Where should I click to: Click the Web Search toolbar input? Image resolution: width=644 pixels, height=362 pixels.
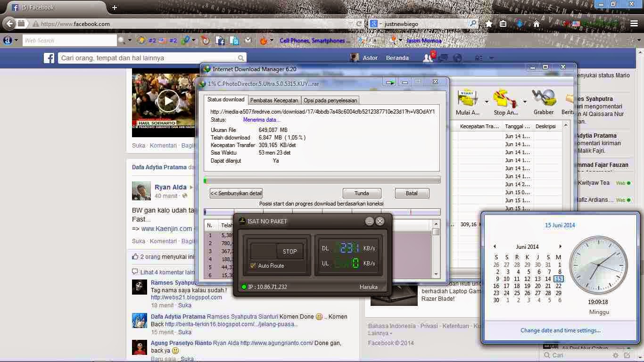click(x=69, y=41)
